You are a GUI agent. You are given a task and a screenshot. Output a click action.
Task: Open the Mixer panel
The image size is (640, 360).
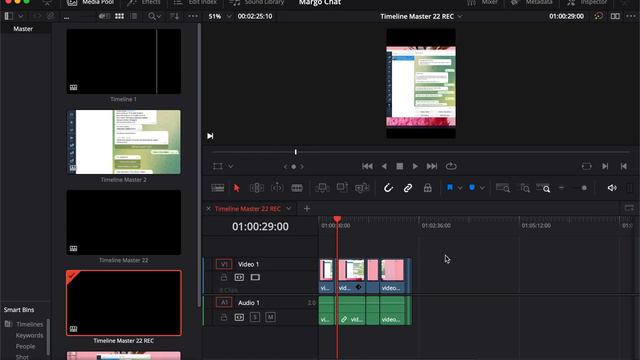482,2
